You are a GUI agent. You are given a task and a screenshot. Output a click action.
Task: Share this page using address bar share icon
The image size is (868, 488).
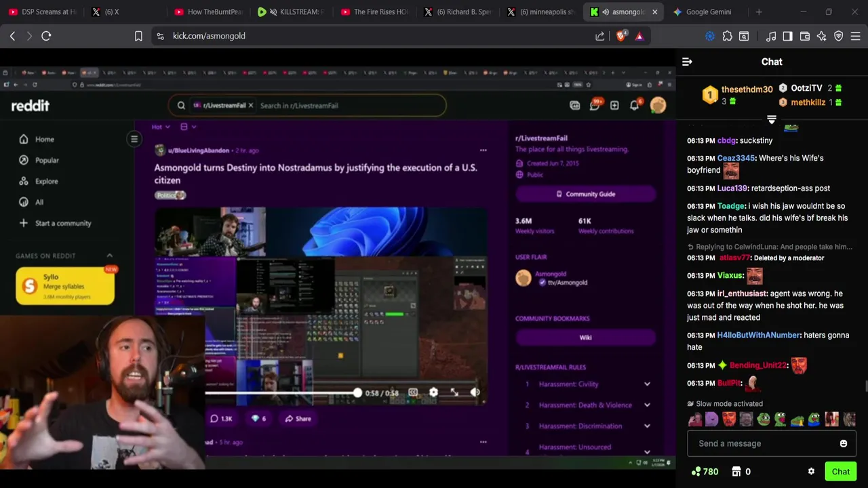600,36
